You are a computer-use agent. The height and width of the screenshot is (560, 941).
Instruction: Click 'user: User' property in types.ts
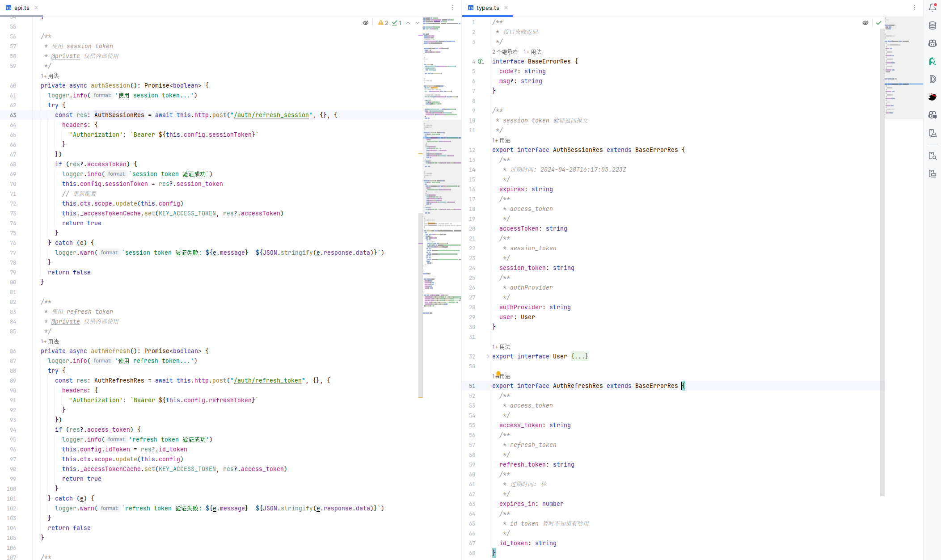click(517, 317)
